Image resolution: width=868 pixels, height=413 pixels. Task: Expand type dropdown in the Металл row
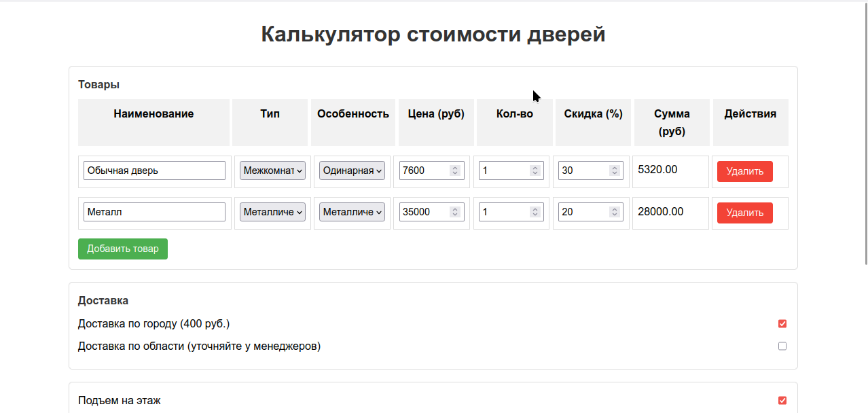click(272, 212)
